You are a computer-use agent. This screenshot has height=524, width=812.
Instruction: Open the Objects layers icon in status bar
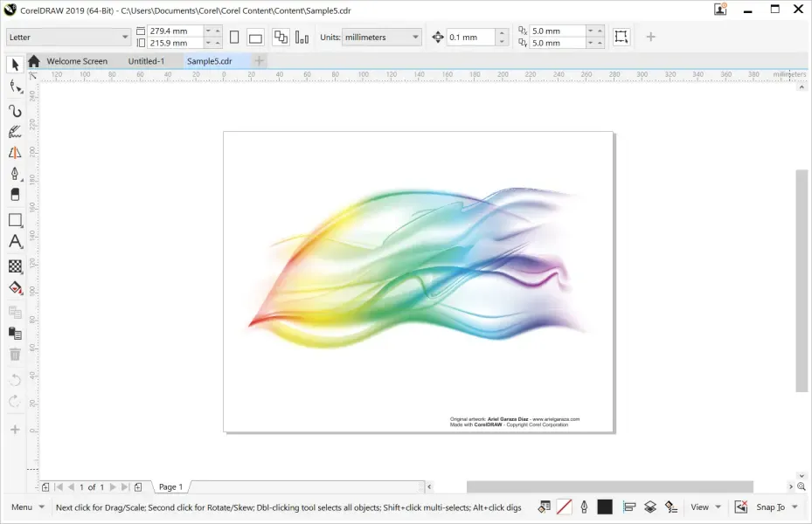pyautogui.click(x=650, y=507)
